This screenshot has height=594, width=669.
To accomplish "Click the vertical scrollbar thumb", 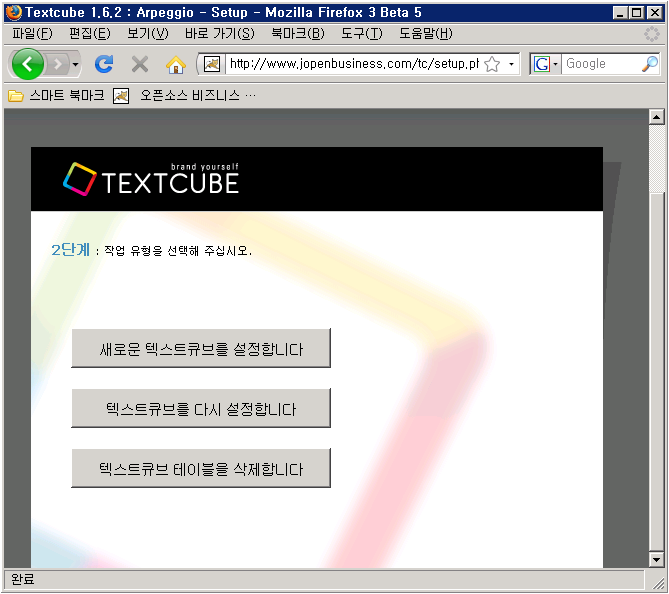I will (656, 371).
